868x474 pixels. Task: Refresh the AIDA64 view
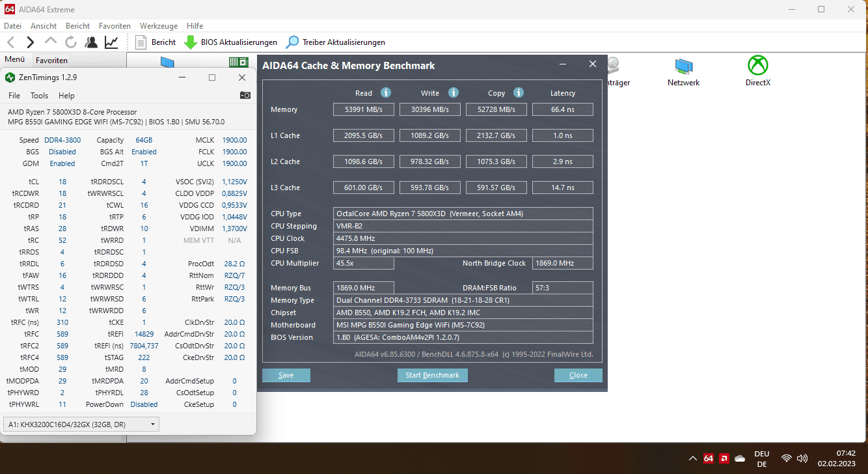71,42
